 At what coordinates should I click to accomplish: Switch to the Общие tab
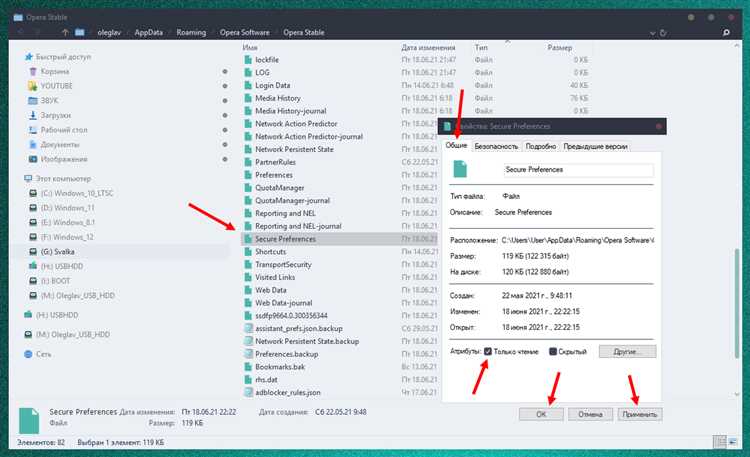456,145
